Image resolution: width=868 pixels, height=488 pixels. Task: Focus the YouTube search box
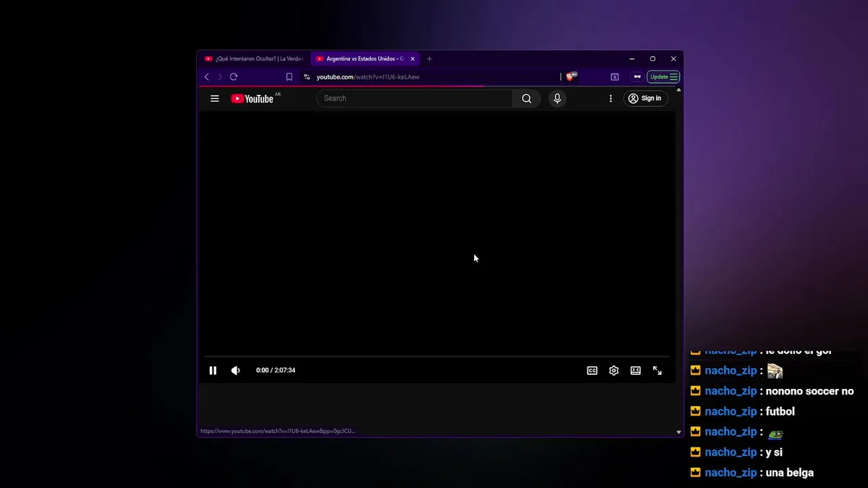(414, 98)
